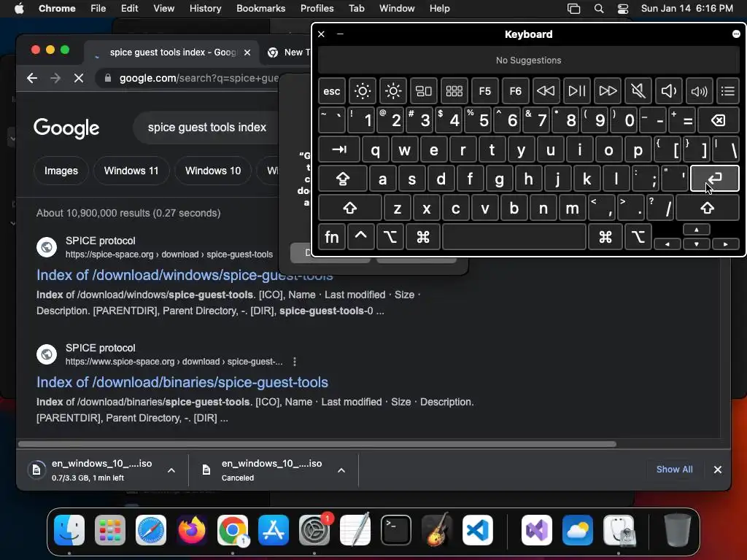The width and height of the screenshot is (747, 560).
Task: Toggle the left command key
Action: click(x=422, y=237)
